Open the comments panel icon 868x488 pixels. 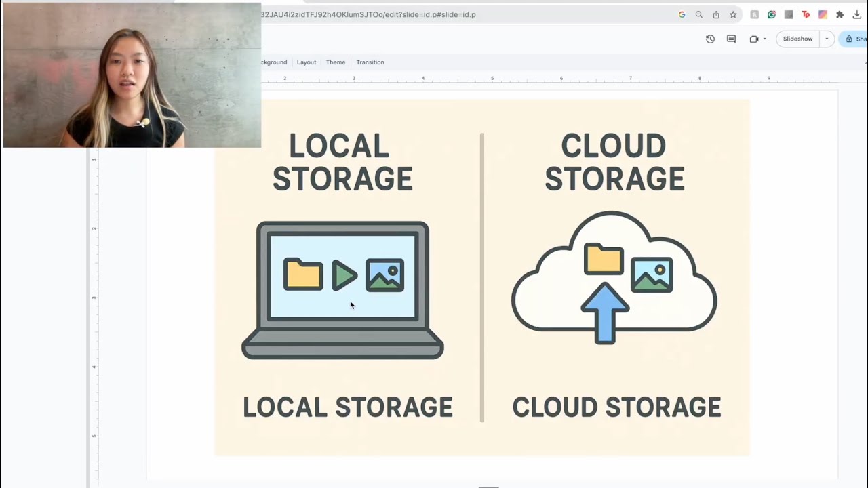pos(731,39)
